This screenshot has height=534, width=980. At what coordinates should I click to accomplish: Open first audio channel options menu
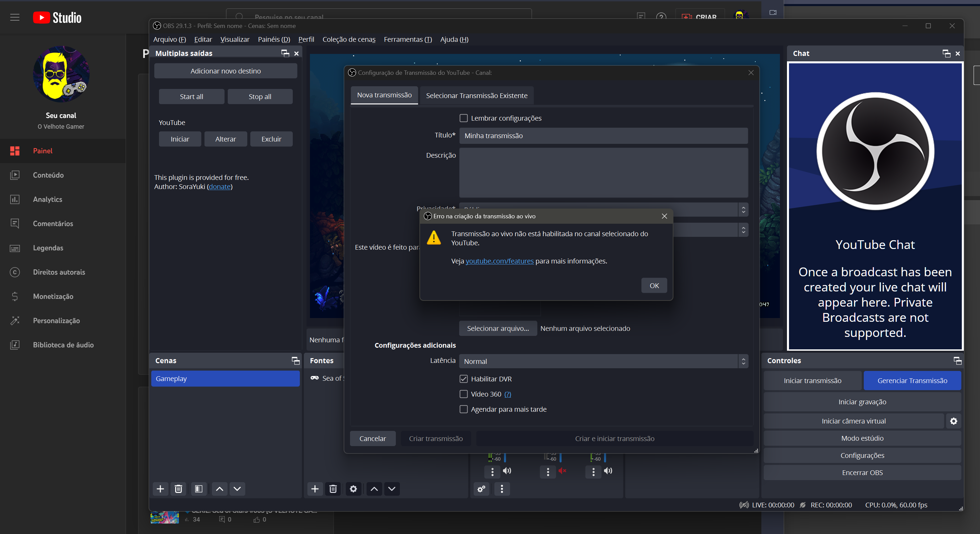[492, 472]
